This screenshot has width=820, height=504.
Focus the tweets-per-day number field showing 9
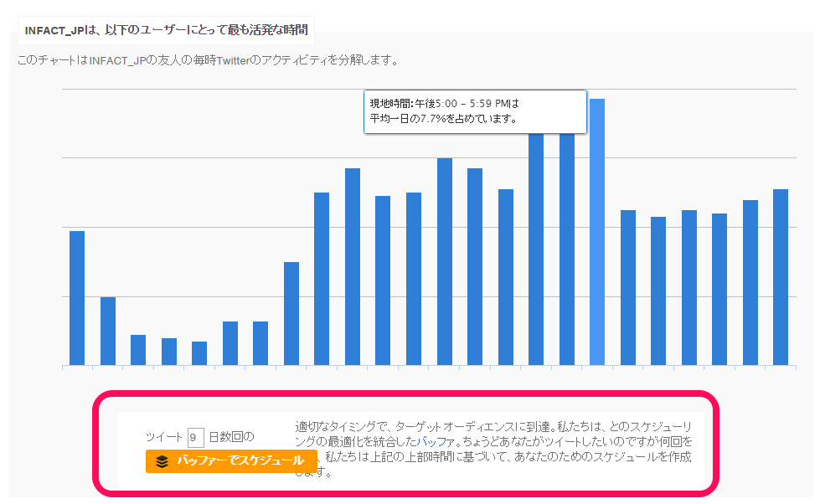195,437
